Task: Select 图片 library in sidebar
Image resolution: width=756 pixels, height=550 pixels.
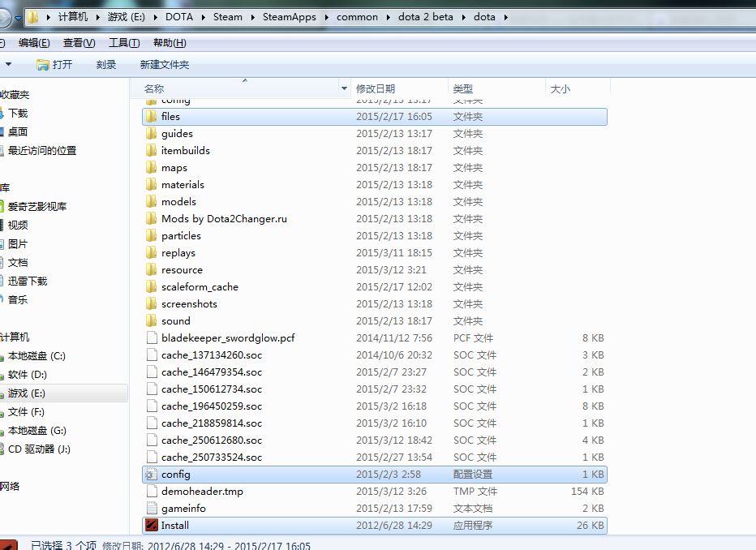Action: [18, 244]
